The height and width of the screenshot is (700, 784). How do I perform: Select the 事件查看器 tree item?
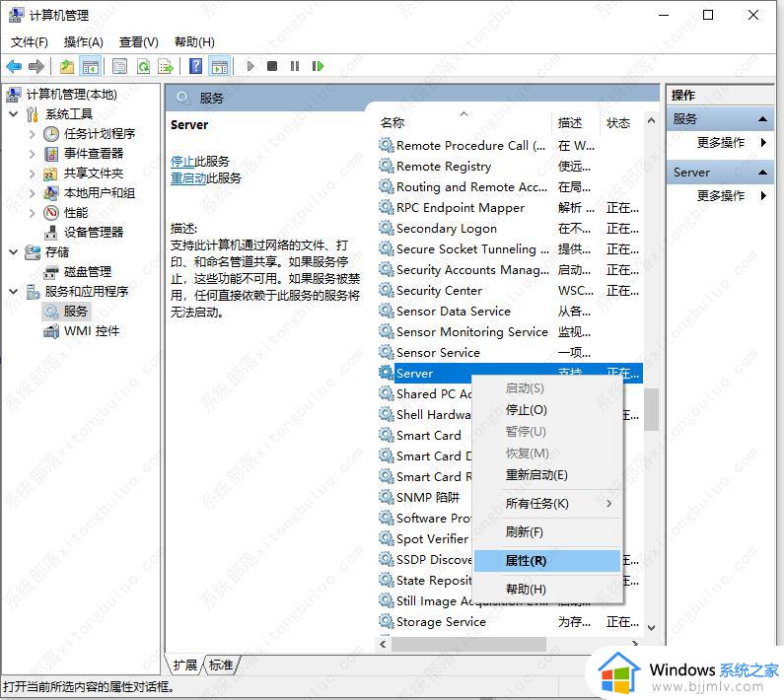[94, 154]
